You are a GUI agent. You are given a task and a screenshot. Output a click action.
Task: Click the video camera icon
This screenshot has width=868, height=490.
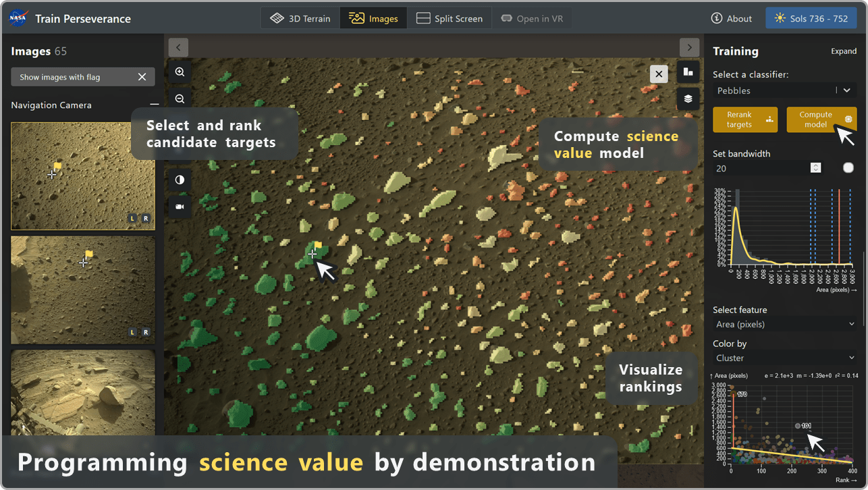point(180,207)
